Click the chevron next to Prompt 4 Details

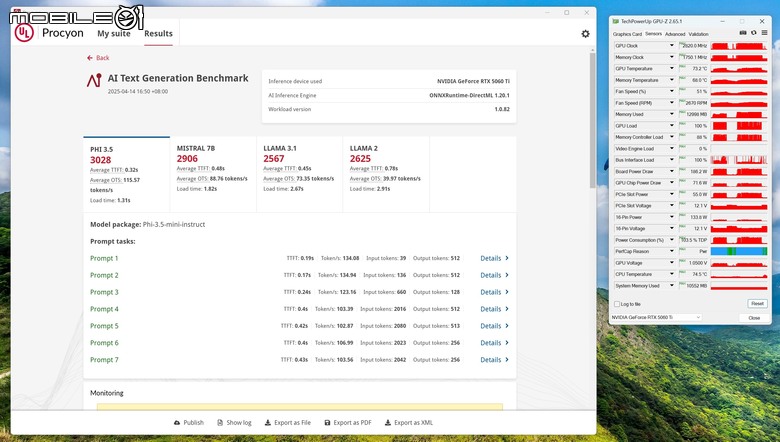point(507,309)
